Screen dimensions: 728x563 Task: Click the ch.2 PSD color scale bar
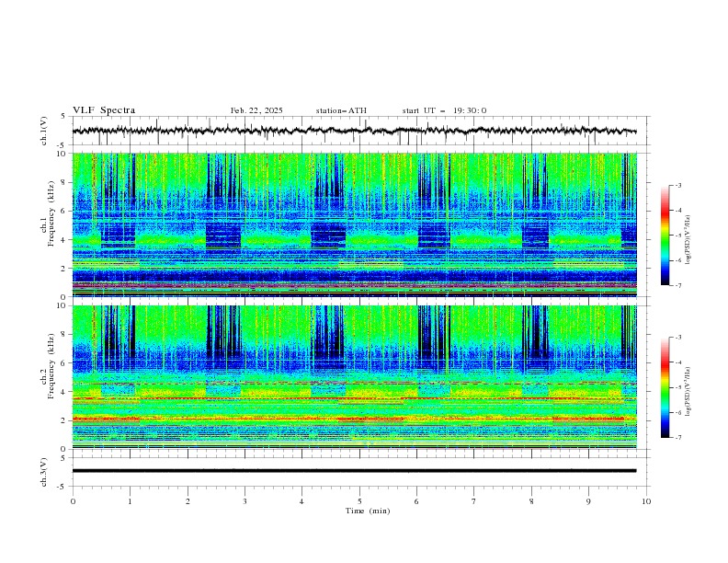click(665, 387)
